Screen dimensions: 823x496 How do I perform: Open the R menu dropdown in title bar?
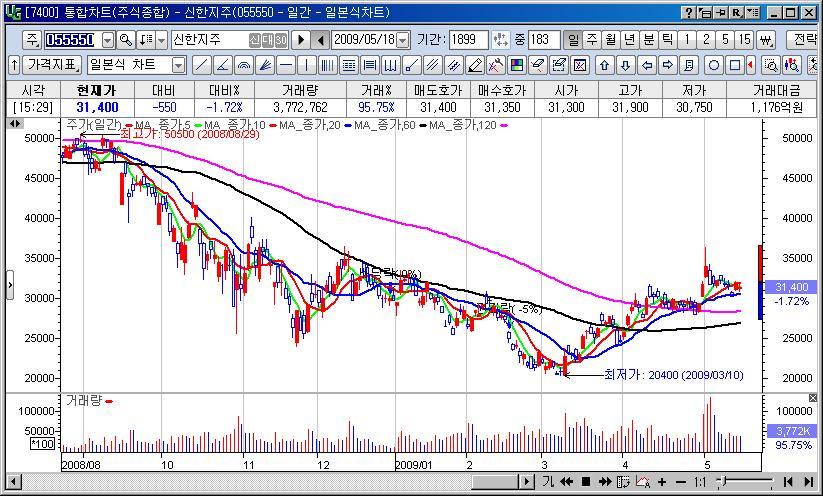coord(736,13)
